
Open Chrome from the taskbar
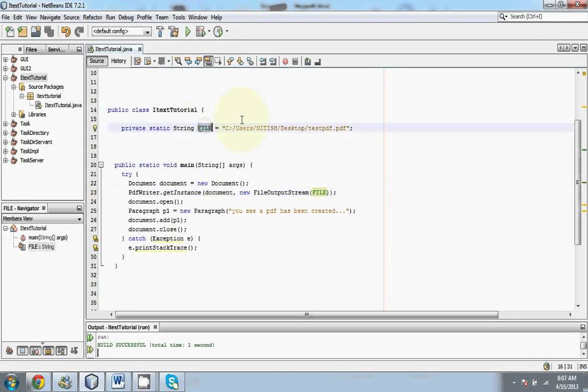pyautogui.click(x=38, y=382)
